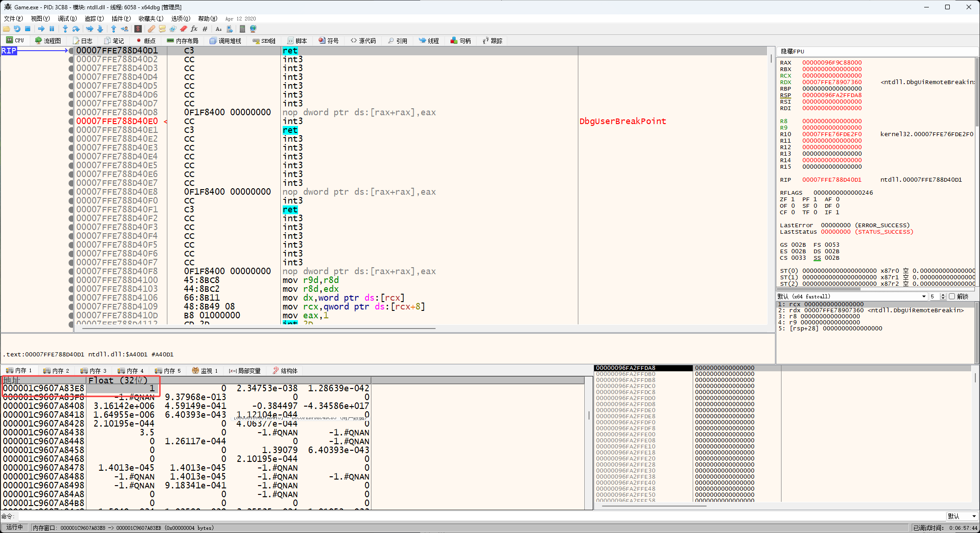Click the step over curved arrow icon
This screenshot has width=980, height=533.
76,29
